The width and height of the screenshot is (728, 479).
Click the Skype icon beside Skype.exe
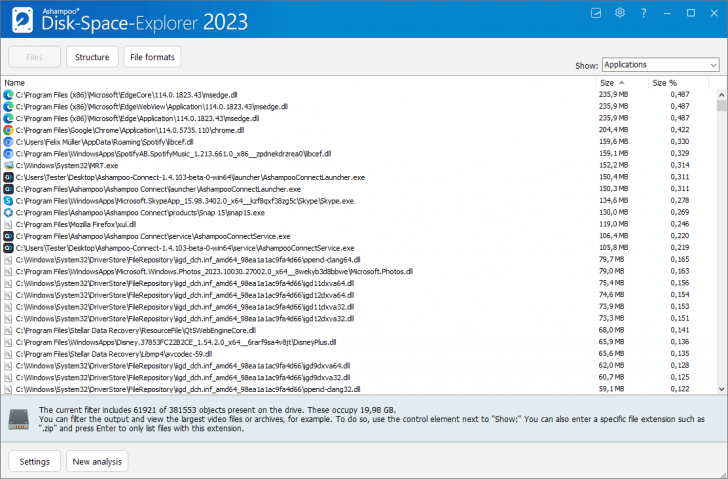pos(8,201)
